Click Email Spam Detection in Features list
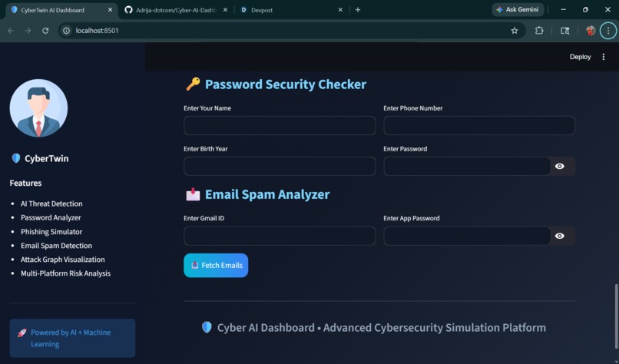 (x=57, y=246)
